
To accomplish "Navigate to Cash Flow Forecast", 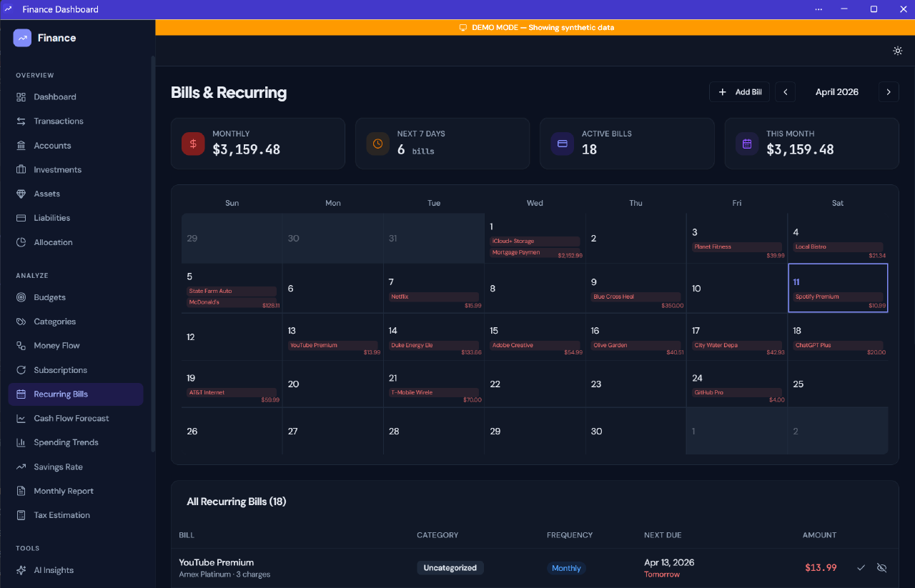I will tap(71, 418).
